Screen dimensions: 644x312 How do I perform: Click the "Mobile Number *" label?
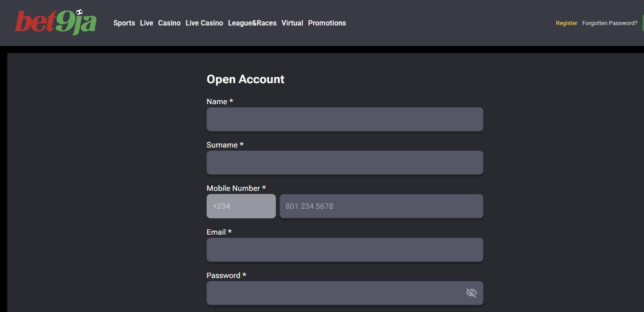(x=236, y=188)
